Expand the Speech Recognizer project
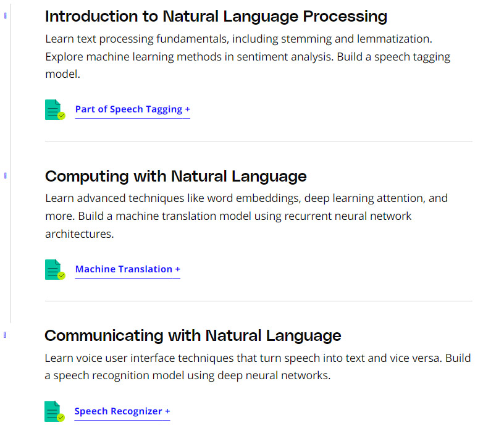The width and height of the screenshot is (504, 436). pyautogui.click(x=122, y=411)
